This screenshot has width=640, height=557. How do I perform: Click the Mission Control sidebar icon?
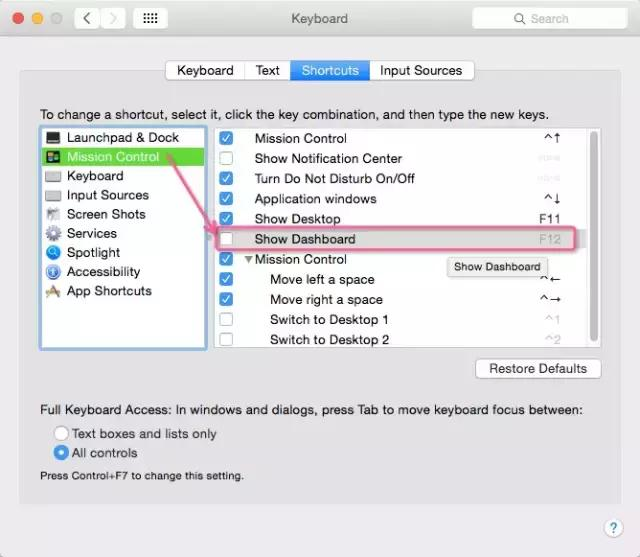pos(53,157)
